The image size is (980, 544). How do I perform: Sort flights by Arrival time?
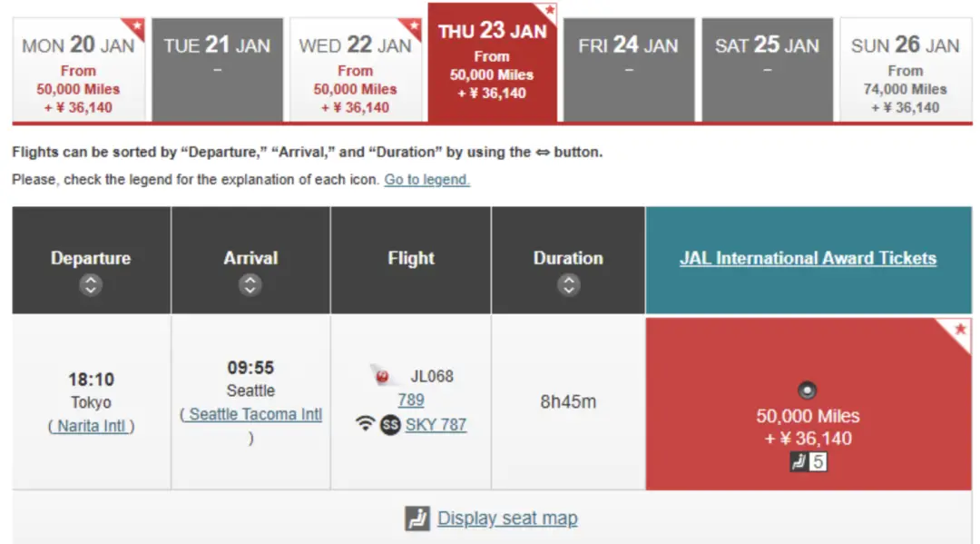(250, 285)
